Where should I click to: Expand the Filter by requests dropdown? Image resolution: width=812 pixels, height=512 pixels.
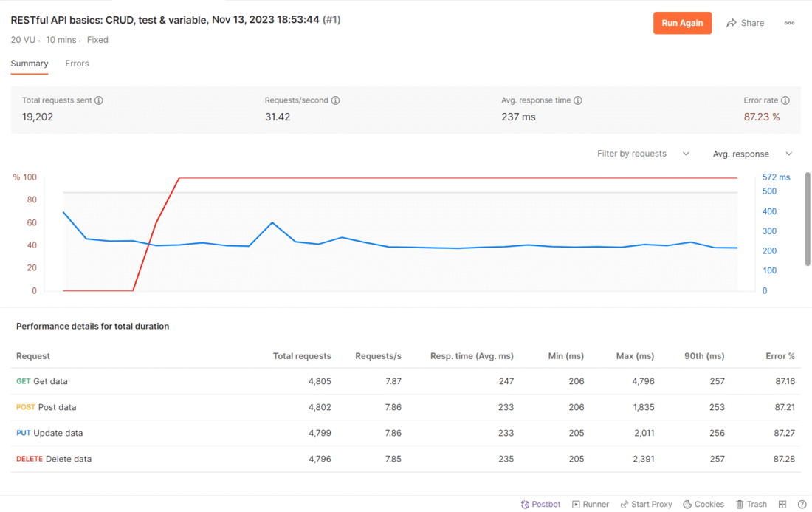(643, 154)
